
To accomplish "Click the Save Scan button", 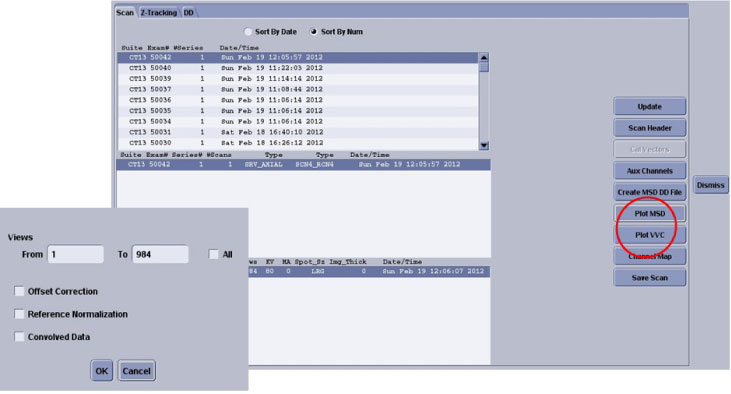I will point(649,278).
